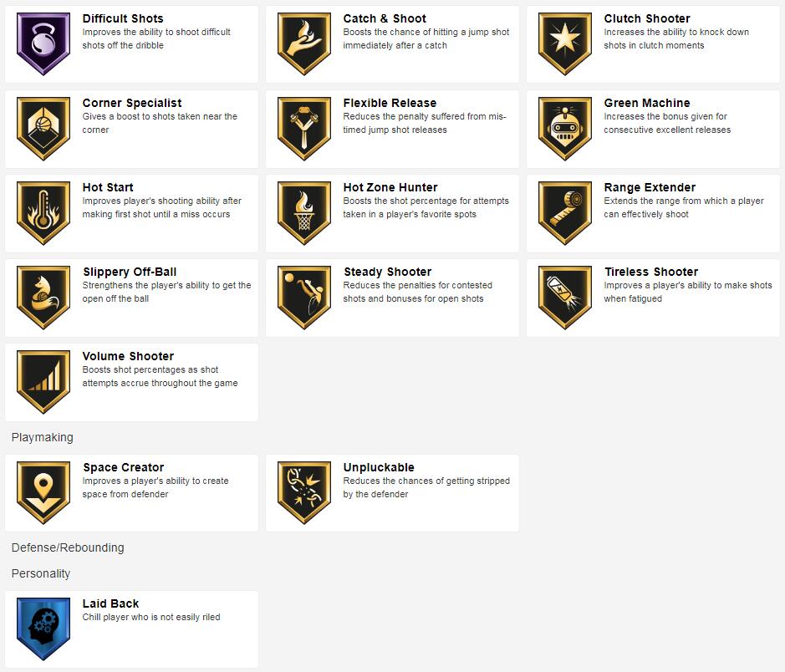785x672 pixels.
Task: Select the Volume Shooter bars badge icon
Action: (x=43, y=382)
